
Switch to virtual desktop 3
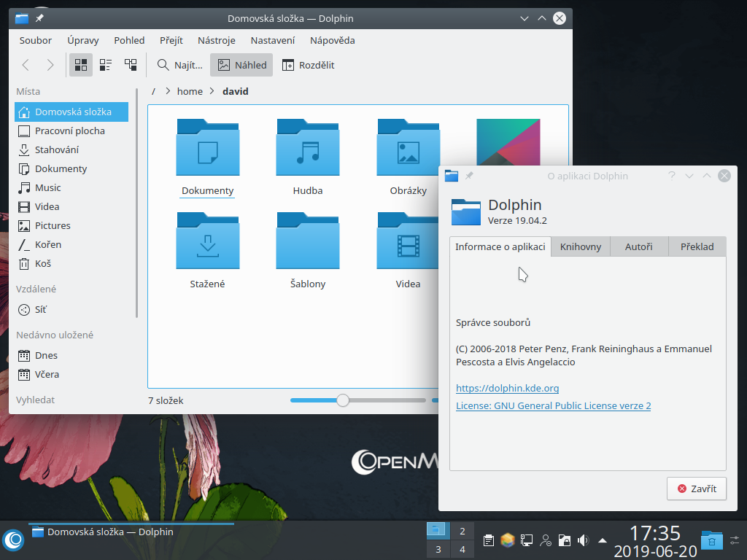pos(438,549)
